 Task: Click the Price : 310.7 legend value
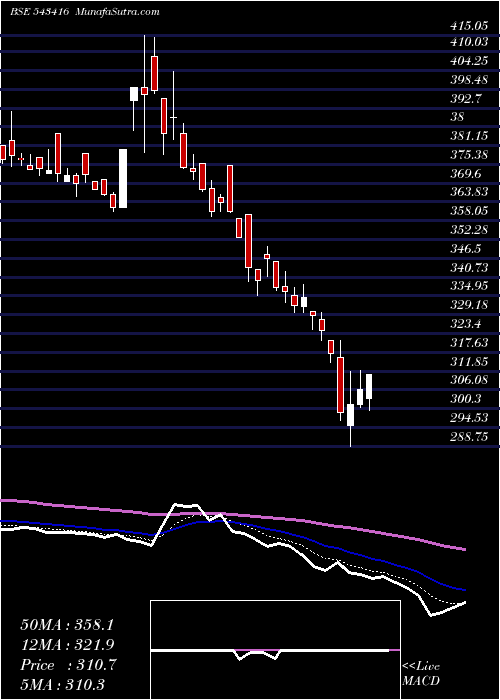coord(68,665)
